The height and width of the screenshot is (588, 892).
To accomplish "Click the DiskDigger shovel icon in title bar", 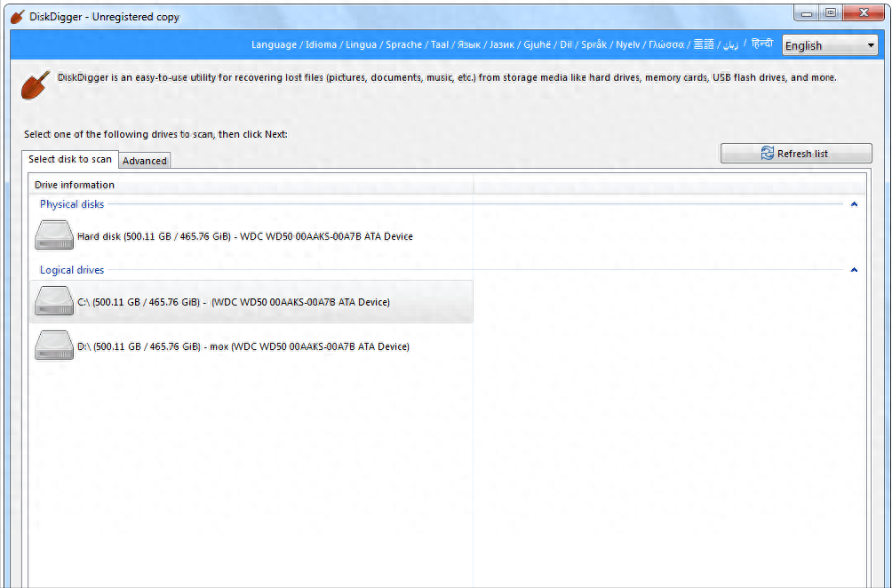I will pyautogui.click(x=17, y=17).
